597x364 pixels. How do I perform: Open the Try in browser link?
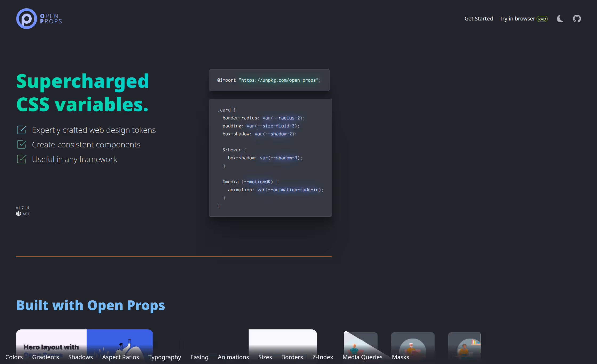click(x=517, y=19)
